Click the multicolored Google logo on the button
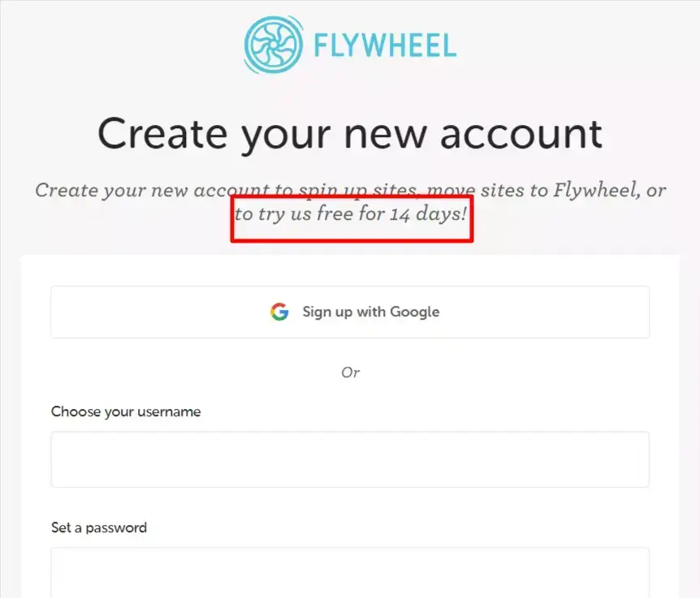 [x=279, y=312]
